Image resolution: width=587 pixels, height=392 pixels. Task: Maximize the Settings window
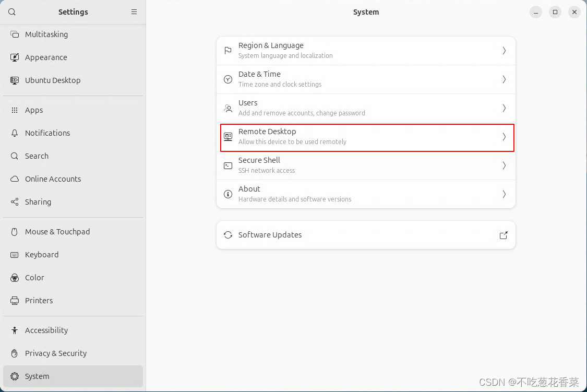click(x=555, y=12)
